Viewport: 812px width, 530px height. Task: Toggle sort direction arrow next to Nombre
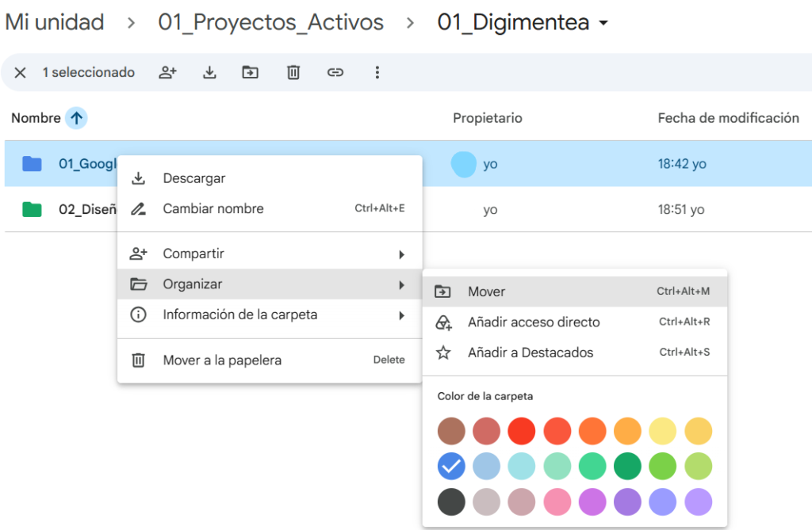coord(76,118)
